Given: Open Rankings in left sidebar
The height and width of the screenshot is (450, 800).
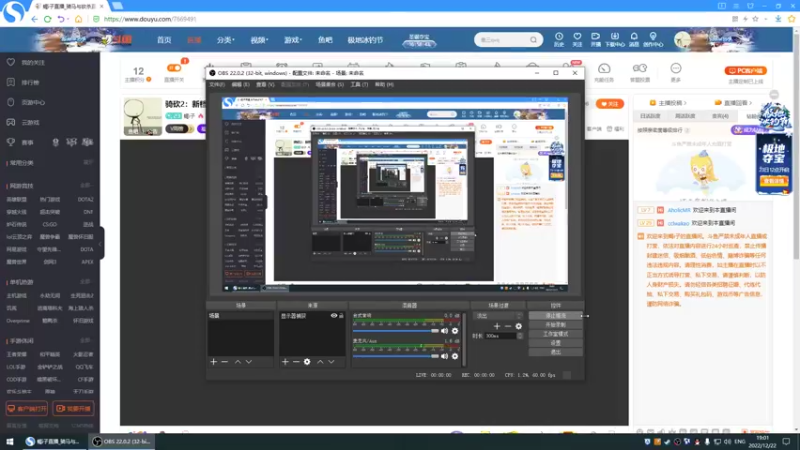Looking at the screenshot, I should [23, 82].
